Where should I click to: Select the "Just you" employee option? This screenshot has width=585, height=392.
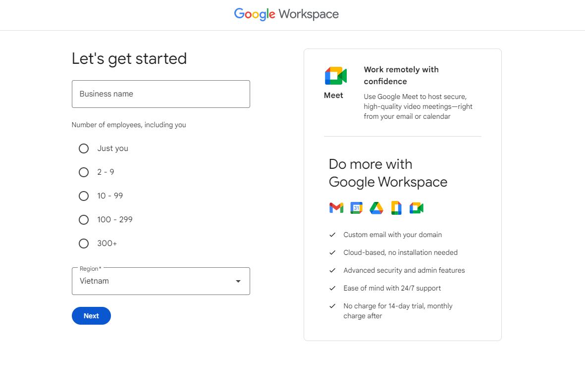tap(84, 148)
